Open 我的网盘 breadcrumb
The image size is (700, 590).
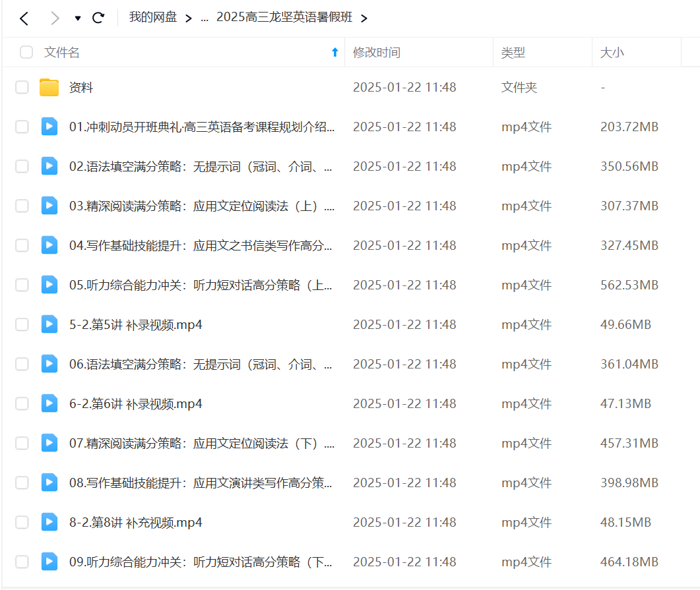152,17
